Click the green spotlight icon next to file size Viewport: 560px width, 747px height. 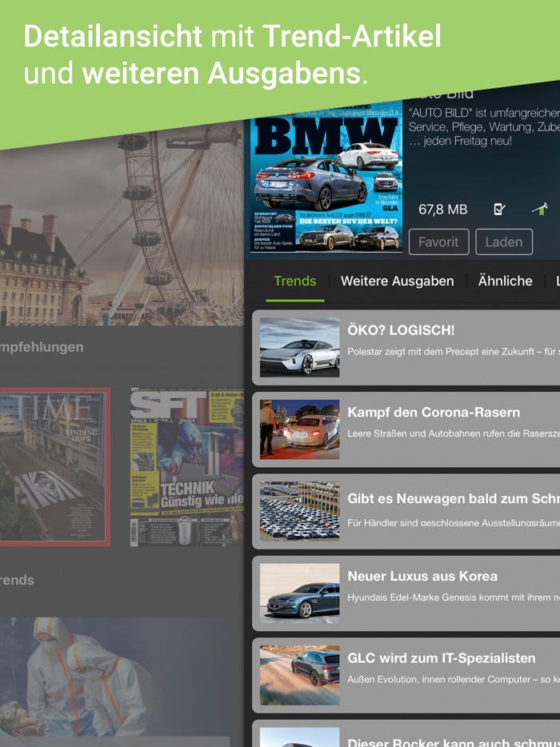[x=541, y=209]
